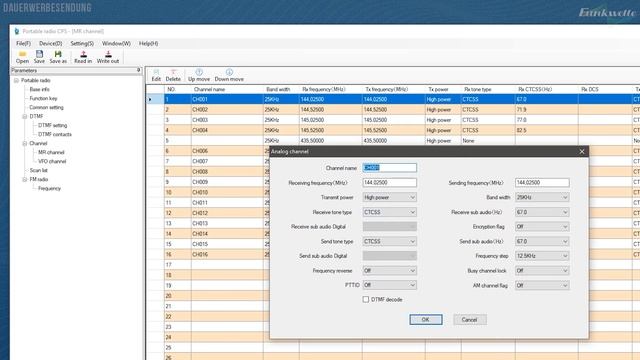
Task: Click the Cancel button
Action: click(469, 320)
